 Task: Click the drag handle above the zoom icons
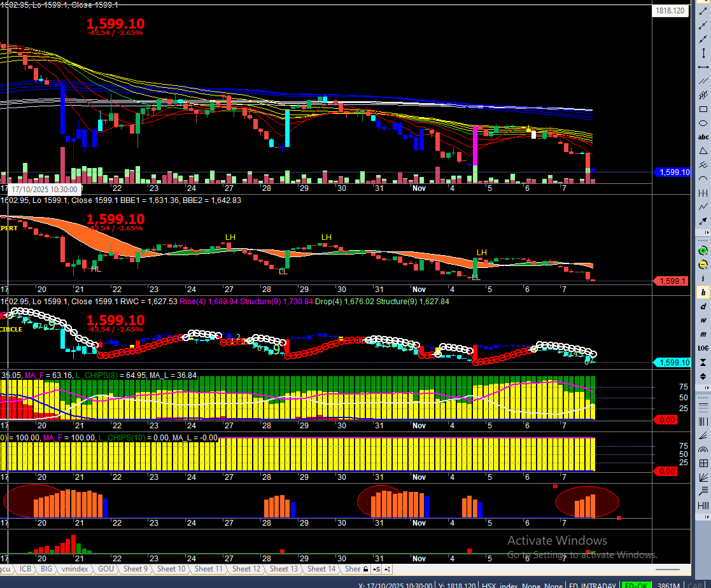tap(703, 239)
